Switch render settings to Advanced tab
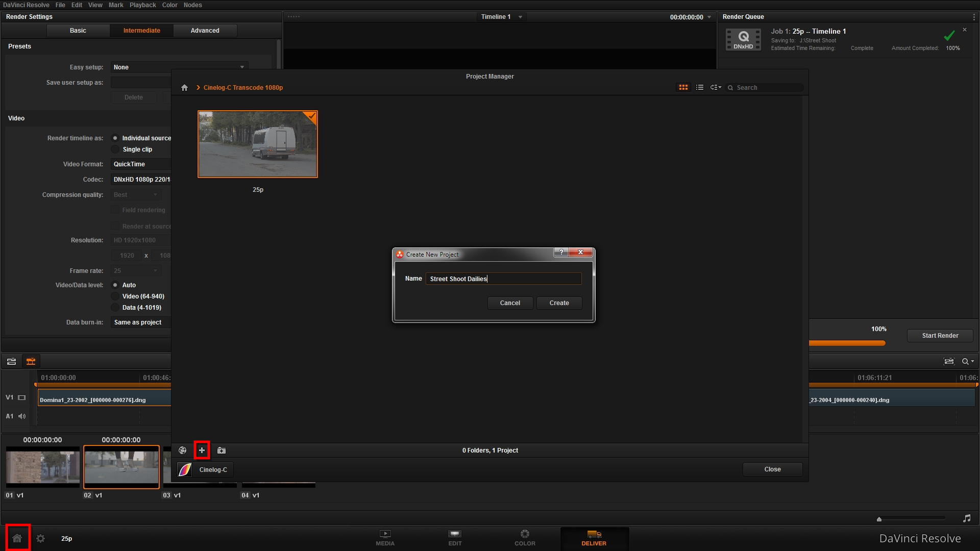The image size is (980, 551). tap(205, 31)
